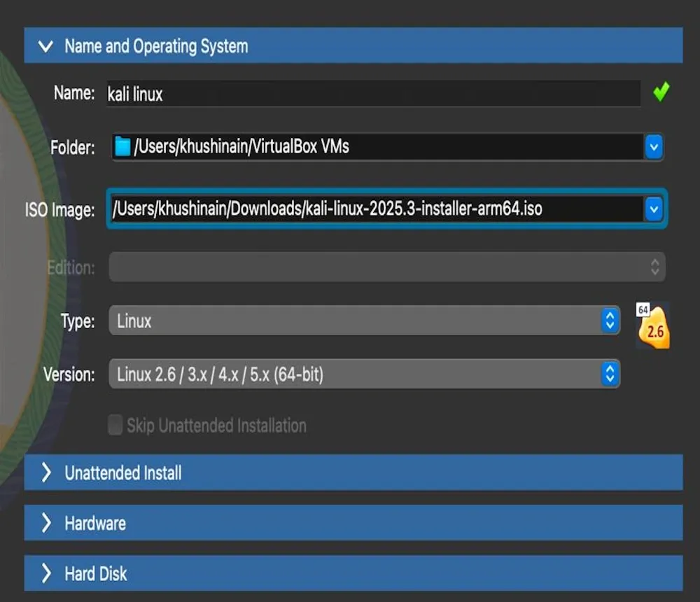Screen dimensions: 700x602
Task: Click the Version: label
Action: point(69,374)
